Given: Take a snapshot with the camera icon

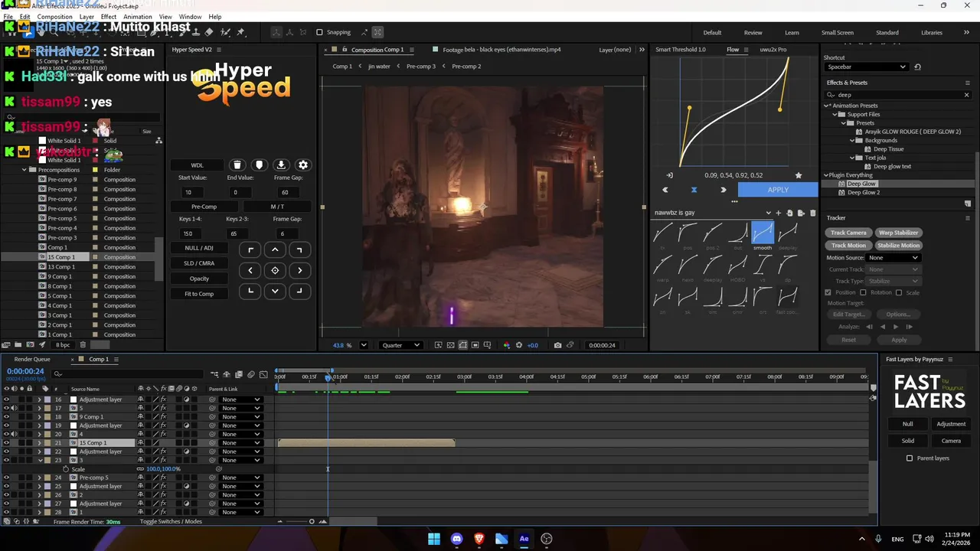Looking at the screenshot, I should tap(557, 345).
